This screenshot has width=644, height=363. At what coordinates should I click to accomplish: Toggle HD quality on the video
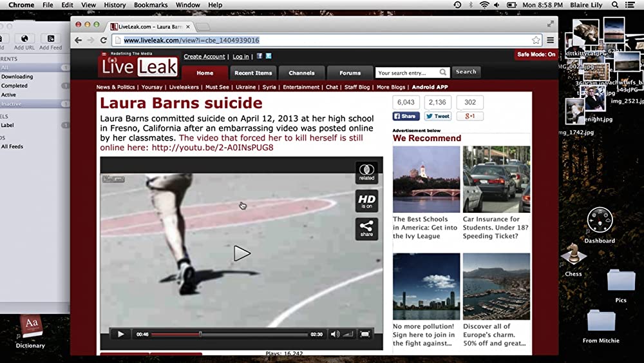pos(366,201)
